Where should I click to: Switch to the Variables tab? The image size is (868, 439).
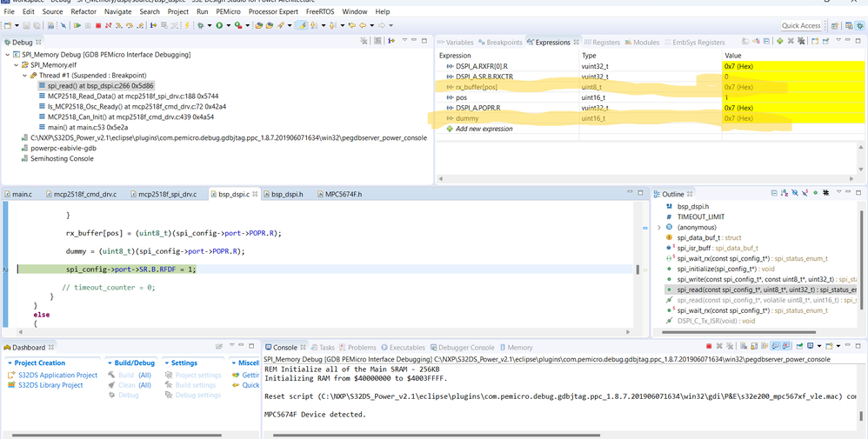(x=456, y=42)
